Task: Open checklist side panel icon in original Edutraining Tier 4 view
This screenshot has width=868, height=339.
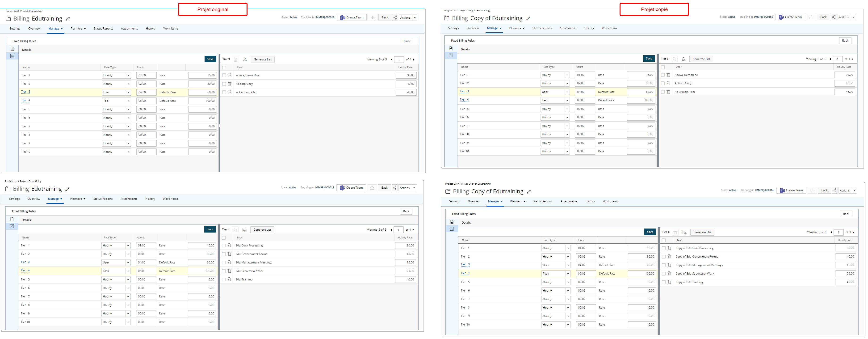Action: point(12,226)
